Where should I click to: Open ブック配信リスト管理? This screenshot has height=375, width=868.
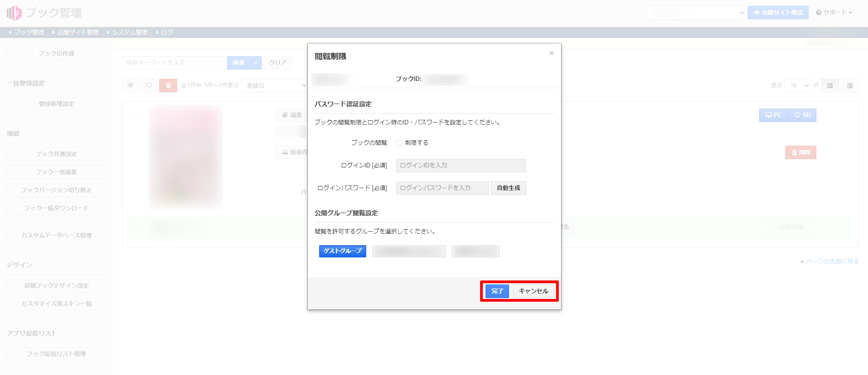tap(57, 354)
